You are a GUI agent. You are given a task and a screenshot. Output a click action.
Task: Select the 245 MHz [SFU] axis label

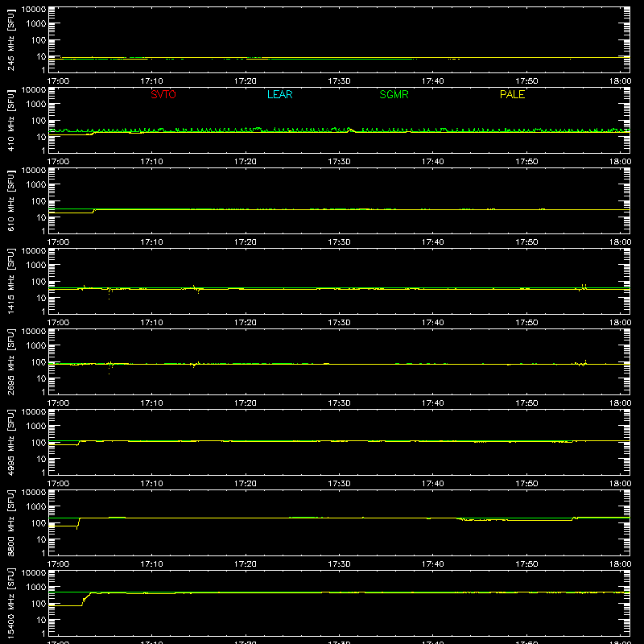pyautogui.click(x=11, y=39)
